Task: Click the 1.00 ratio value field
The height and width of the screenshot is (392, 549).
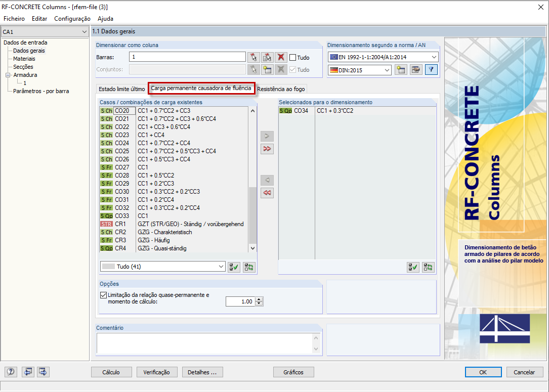Action: pyautogui.click(x=240, y=301)
